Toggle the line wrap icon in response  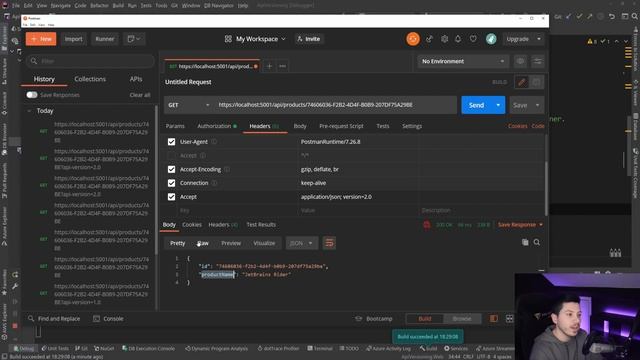pos(329,243)
